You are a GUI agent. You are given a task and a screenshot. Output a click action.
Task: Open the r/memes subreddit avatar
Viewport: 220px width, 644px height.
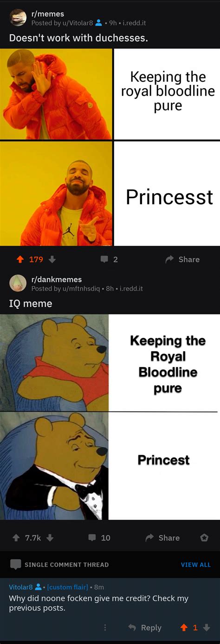(x=18, y=18)
